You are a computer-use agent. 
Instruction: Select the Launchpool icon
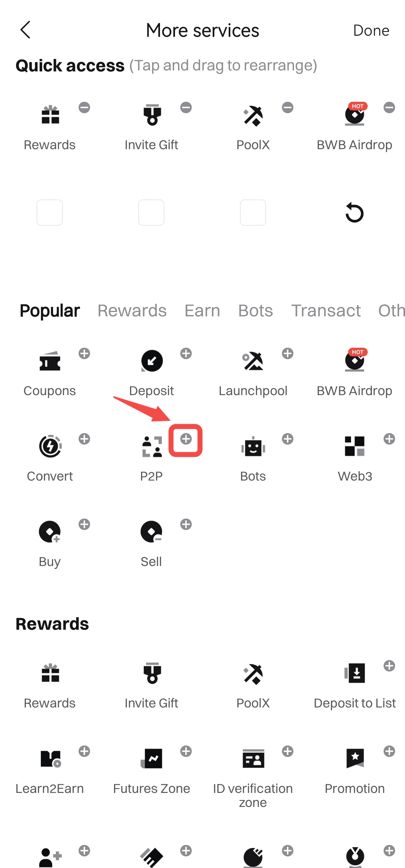pos(253,361)
